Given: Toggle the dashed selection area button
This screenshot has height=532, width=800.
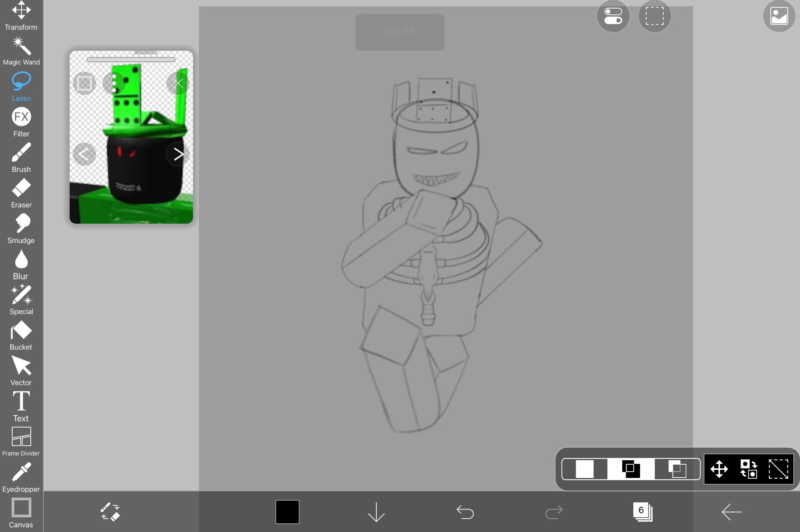Looking at the screenshot, I should pyautogui.click(x=654, y=16).
